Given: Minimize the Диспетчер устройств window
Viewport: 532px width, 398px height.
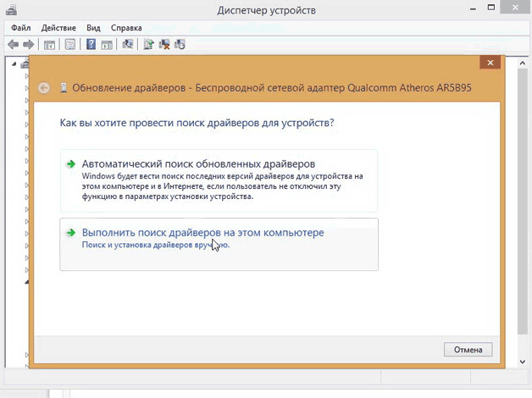Looking at the screenshot, I should click(473, 8).
